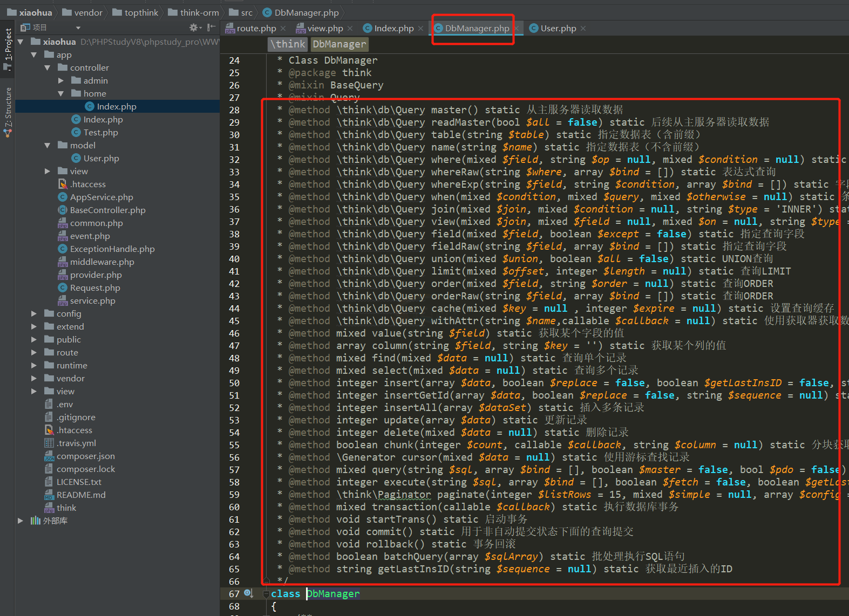Expand the config folder
This screenshot has width=849, height=616.
point(34,313)
